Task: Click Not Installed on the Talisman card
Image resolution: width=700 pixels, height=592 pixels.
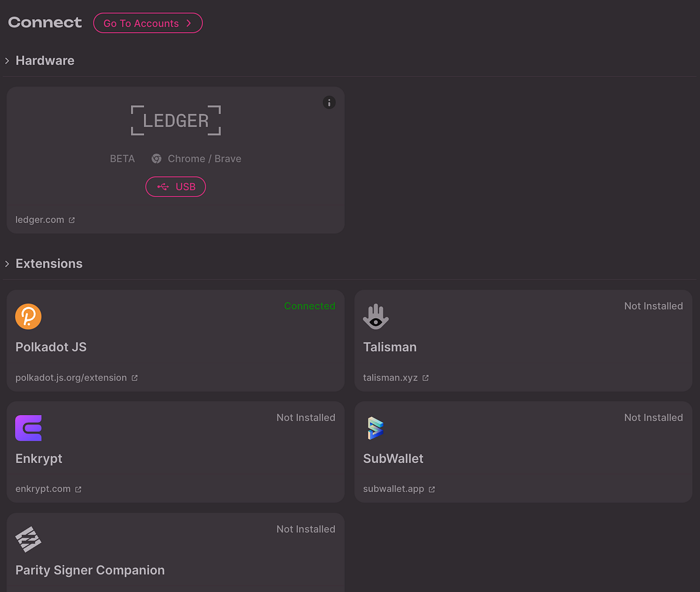Action: click(653, 306)
